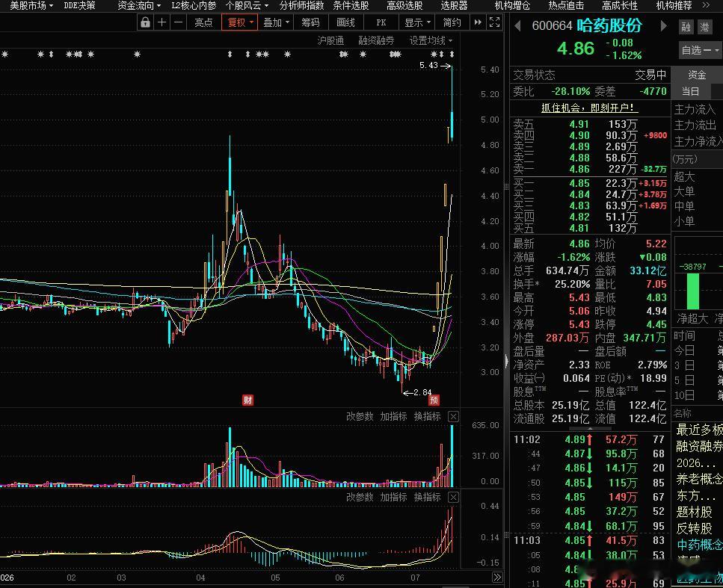Open the 选股器 menu item

coord(454,5)
